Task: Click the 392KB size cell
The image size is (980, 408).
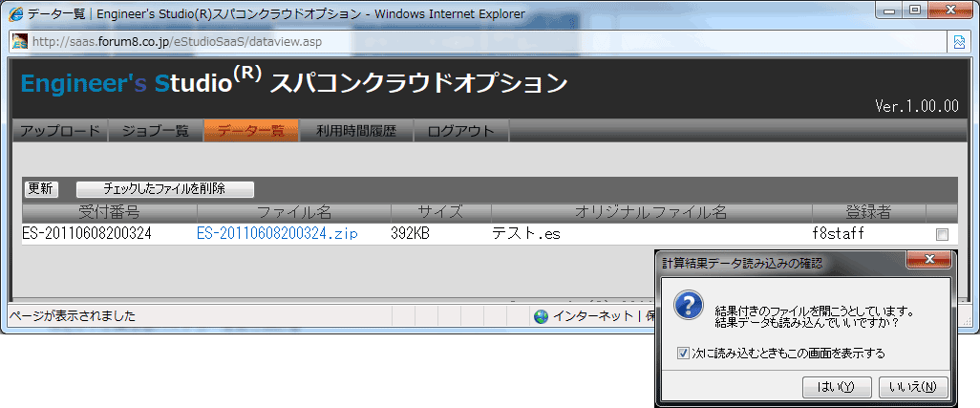Action: pos(410,234)
